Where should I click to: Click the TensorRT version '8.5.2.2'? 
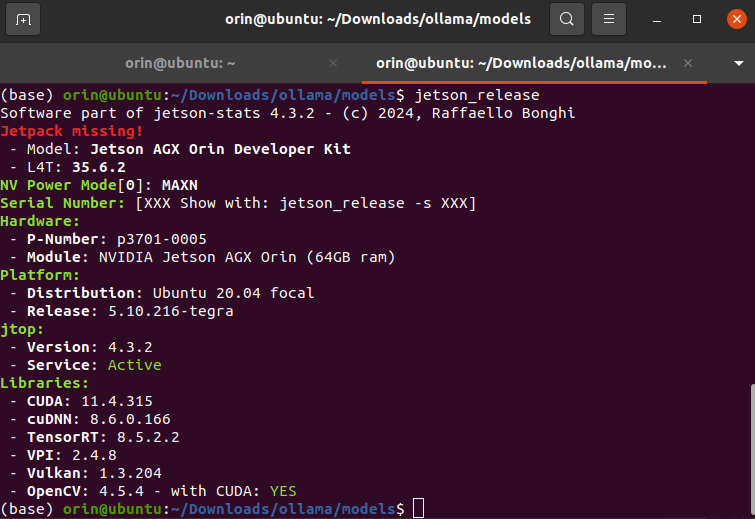click(148, 437)
